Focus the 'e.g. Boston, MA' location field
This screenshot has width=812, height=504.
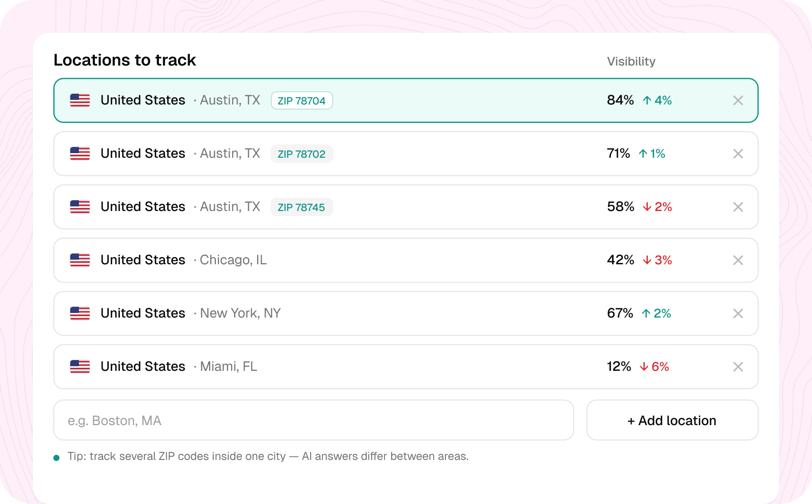coord(314,420)
